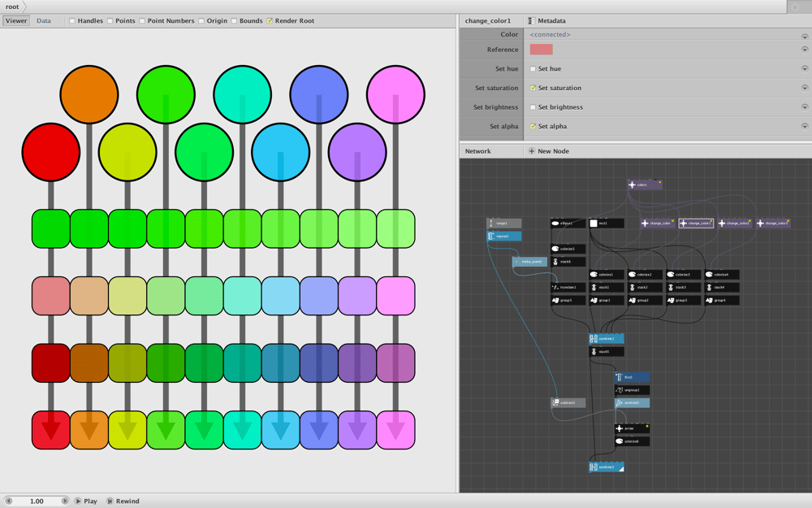
Task: Select the make_point1 node
Action: (x=529, y=262)
